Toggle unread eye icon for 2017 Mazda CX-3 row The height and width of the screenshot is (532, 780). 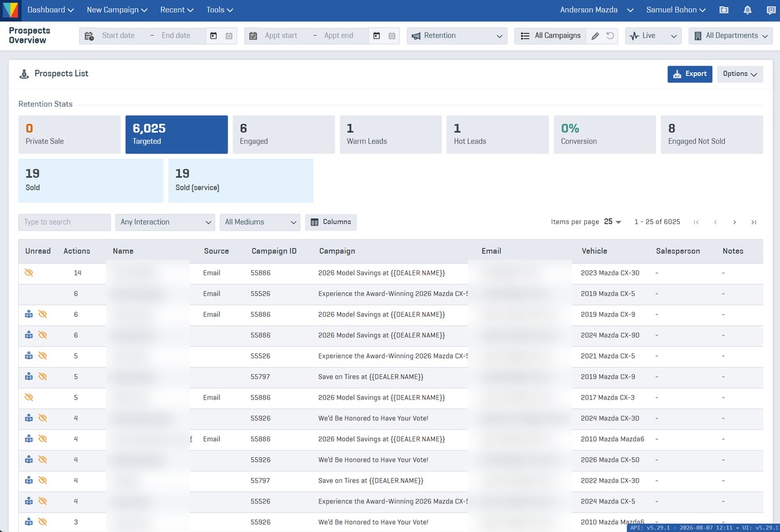[29, 398]
